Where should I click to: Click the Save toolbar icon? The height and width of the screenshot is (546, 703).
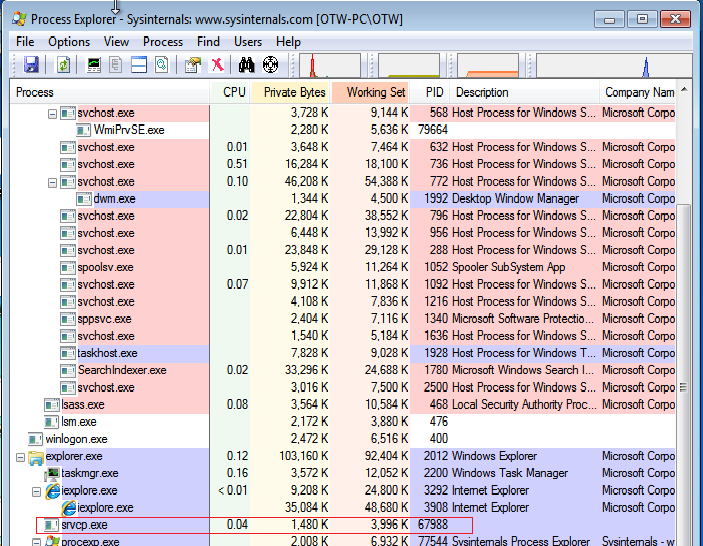pyautogui.click(x=31, y=65)
